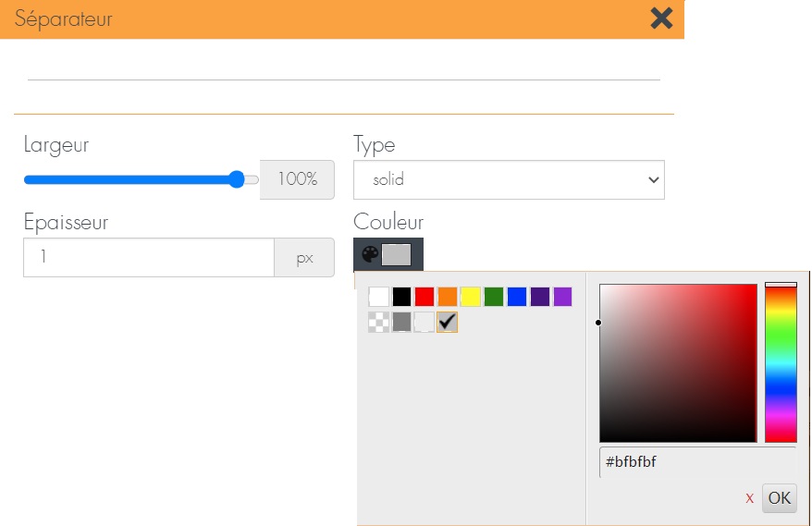
Task: Select the yellow color swatch
Action: [x=470, y=297]
